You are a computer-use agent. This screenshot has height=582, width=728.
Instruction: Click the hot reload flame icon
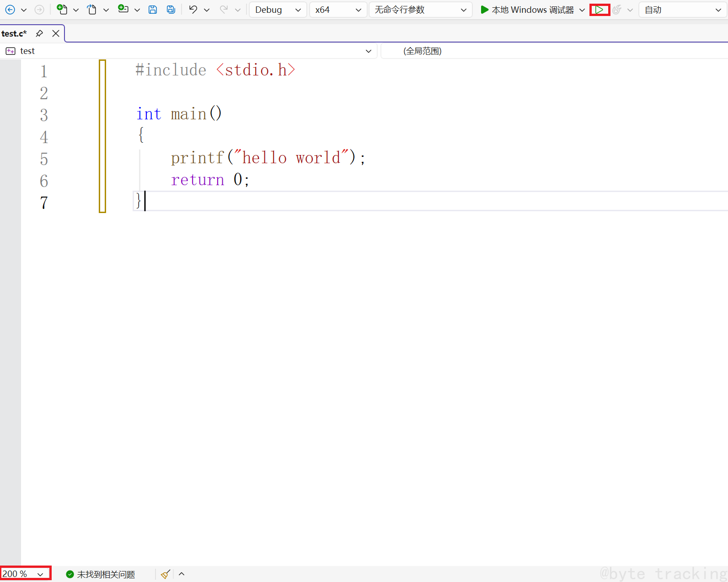point(617,10)
